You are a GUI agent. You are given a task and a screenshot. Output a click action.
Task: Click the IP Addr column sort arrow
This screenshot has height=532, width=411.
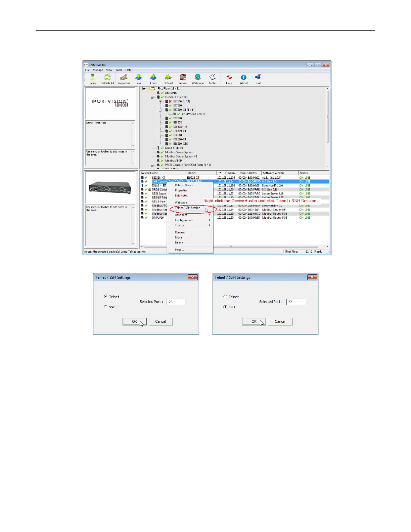(x=220, y=173)
